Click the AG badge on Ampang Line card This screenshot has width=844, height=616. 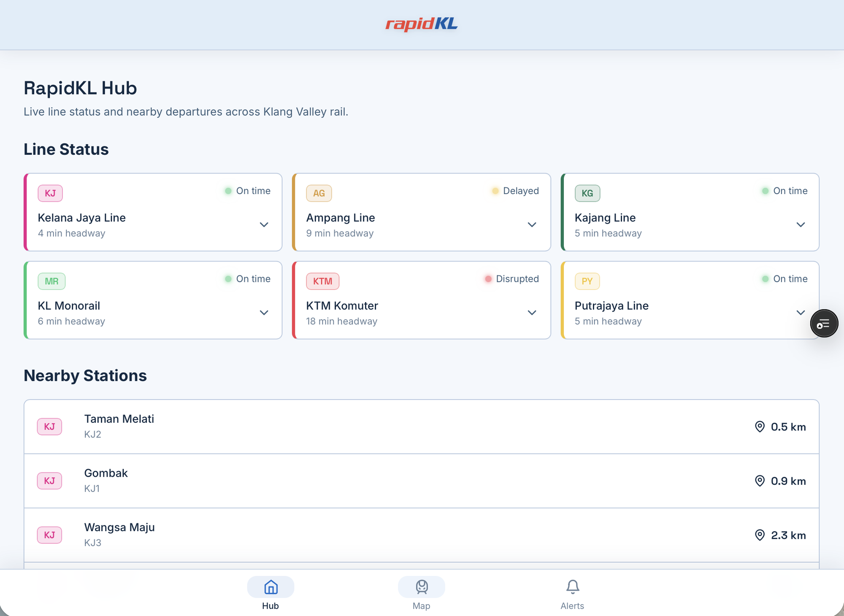click(319, 193)
